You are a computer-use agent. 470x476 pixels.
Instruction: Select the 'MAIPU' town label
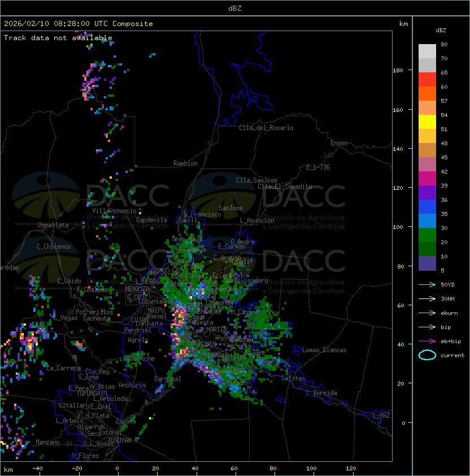click(x=156, y=310)
